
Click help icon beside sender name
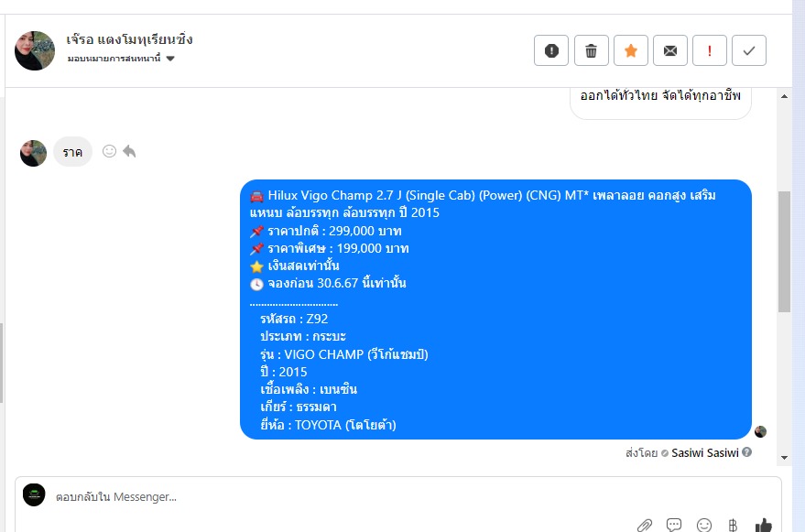747,452
